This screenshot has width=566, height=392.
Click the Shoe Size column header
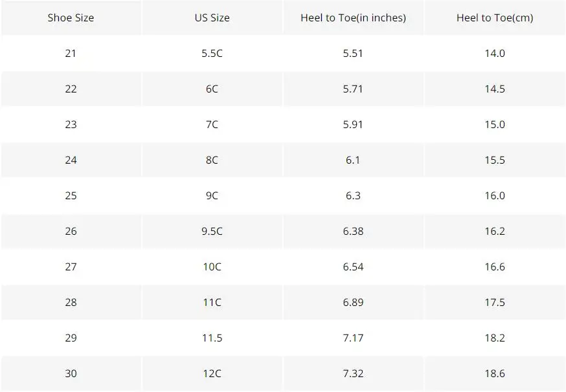coord(71,17)
